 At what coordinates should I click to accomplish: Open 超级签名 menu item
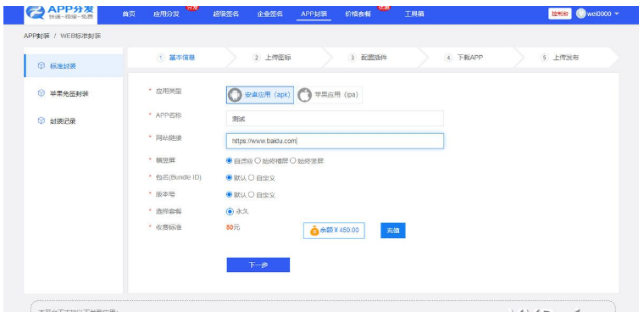coord(226,14)
